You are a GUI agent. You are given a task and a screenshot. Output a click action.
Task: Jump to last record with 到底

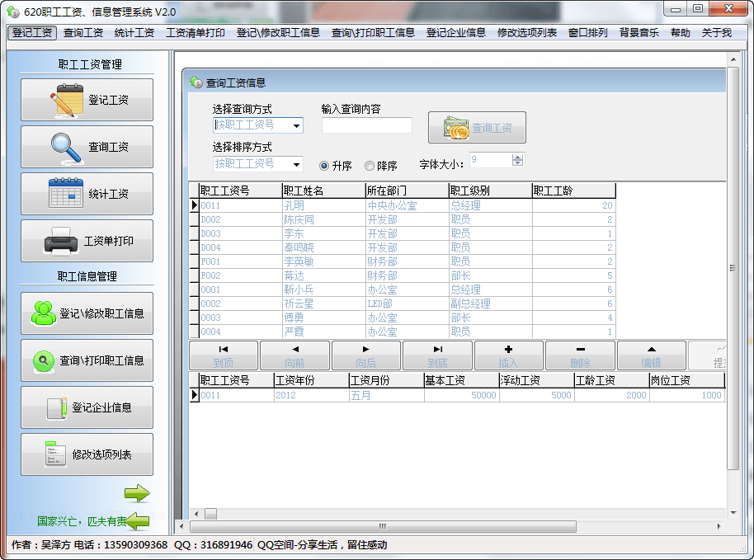(x=437, y=355)
